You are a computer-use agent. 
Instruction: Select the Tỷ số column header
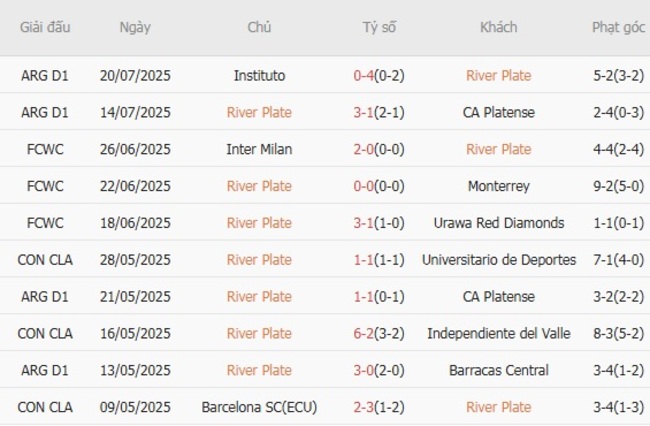[379, 27]
